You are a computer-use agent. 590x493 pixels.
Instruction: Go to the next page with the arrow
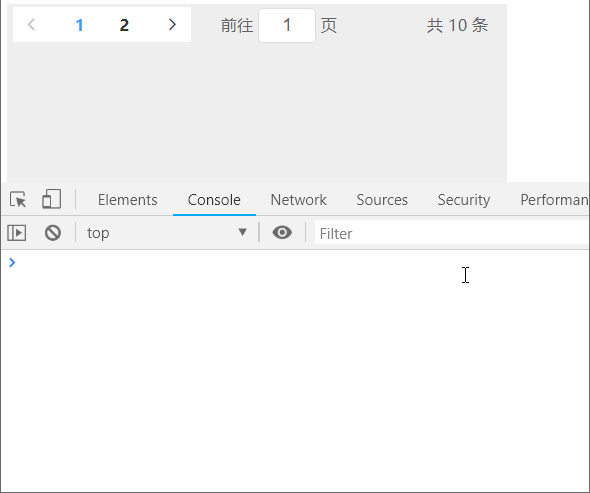[x=172, y=25]
